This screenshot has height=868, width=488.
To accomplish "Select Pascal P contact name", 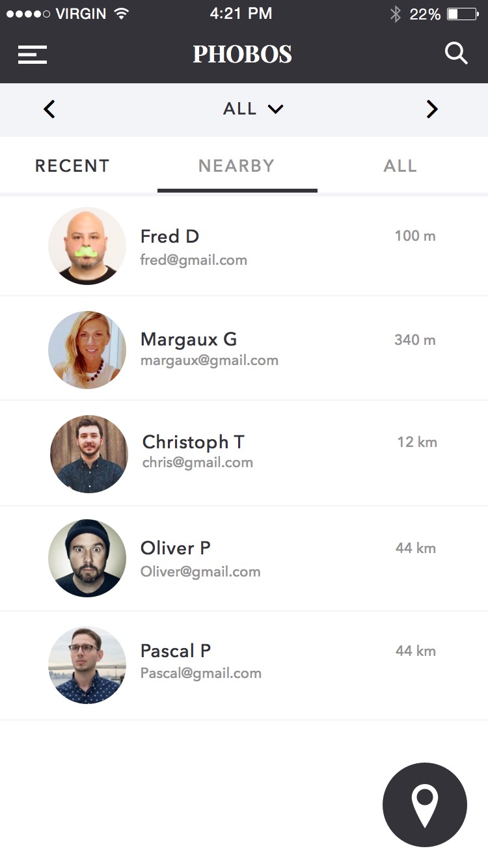I will coord(176,651).
